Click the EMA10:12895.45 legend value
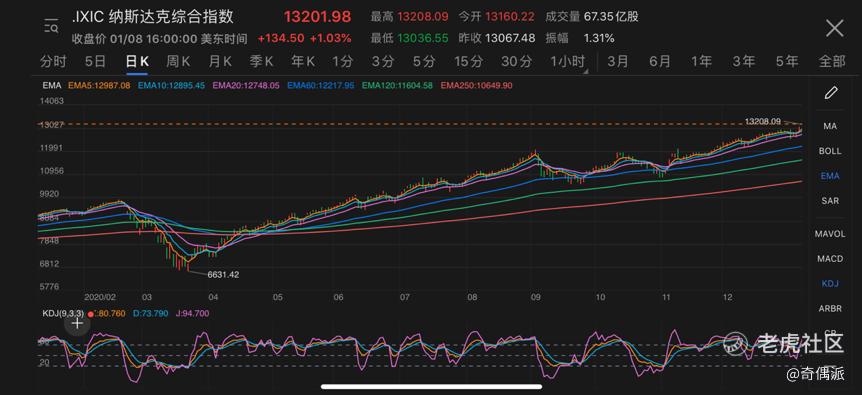The height and width of the screenshot is (395, 862). tap(172, 86)
